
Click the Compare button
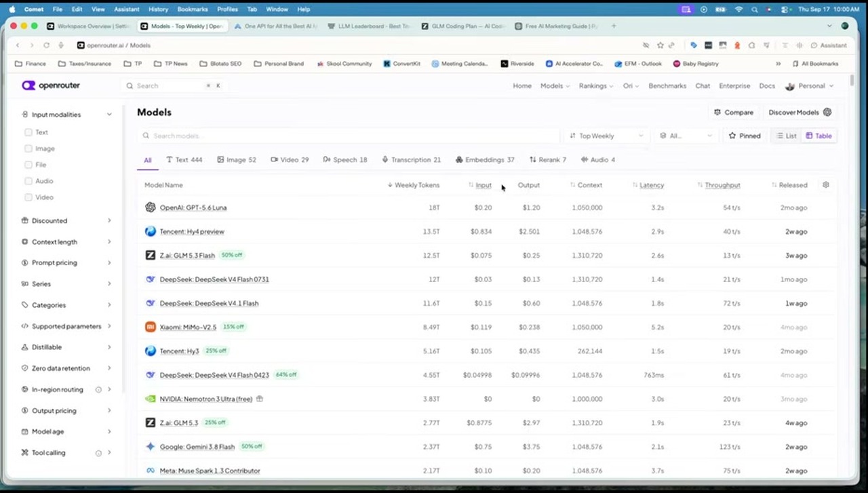click(x=734, y=113)
